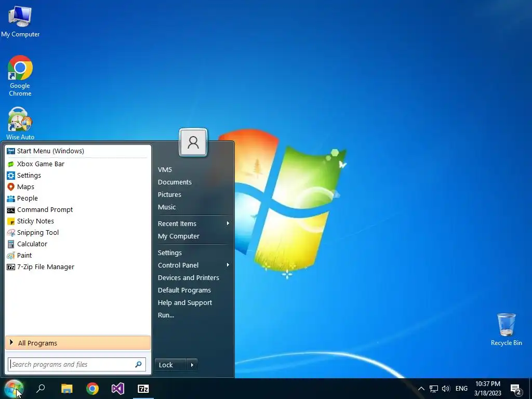Expand Recent Items submenu arrow
The image size is (532, 399).
point(228,223)
